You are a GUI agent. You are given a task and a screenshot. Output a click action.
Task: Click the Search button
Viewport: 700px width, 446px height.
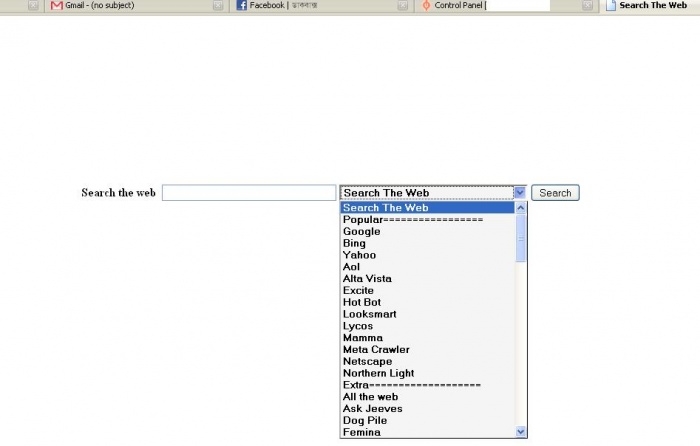pos(555,193)
